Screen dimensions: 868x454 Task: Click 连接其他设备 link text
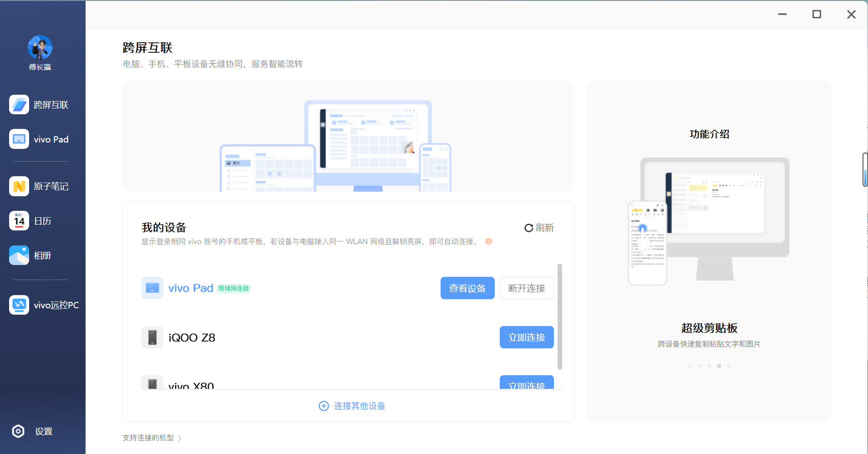(x=360, y=406)
